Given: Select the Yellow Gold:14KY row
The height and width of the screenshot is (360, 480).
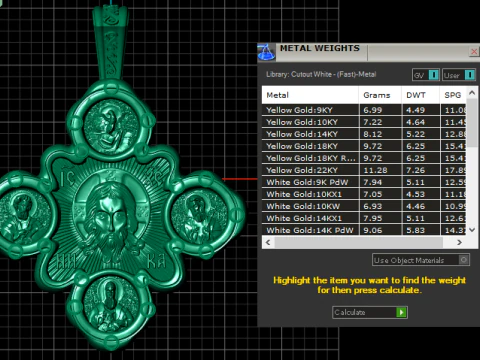Looking at the screenshot, I should (364, 134).
